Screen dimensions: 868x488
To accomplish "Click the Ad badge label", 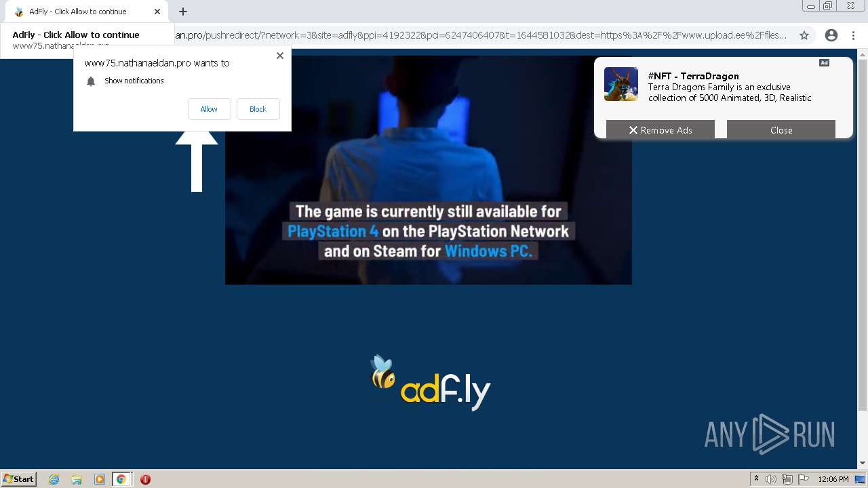I will 824,63.
